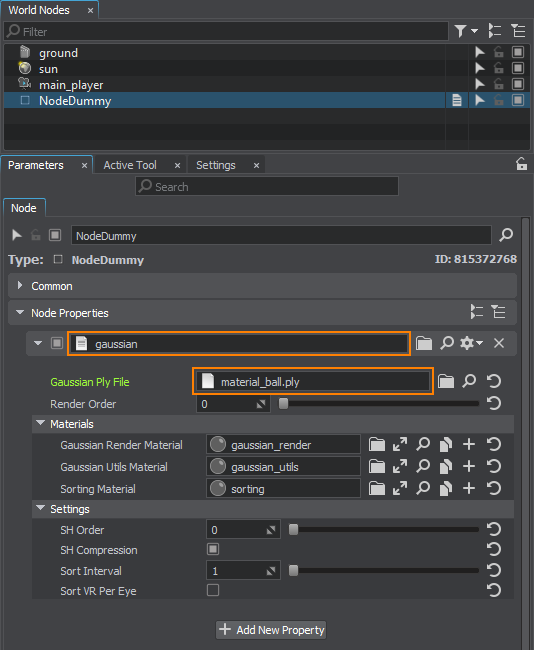Toggle the SH Compression checkbox
Screen dimensions: 534x650
click(x=213, y=549)
